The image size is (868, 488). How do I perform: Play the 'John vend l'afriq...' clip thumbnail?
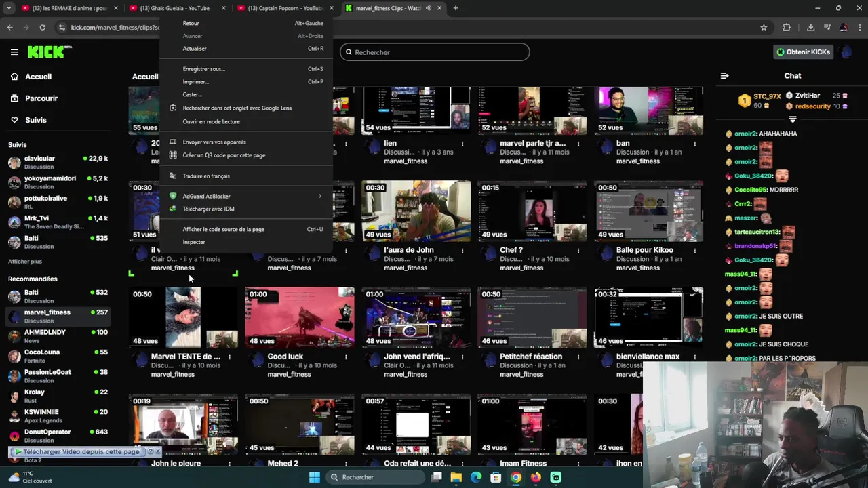416,317
